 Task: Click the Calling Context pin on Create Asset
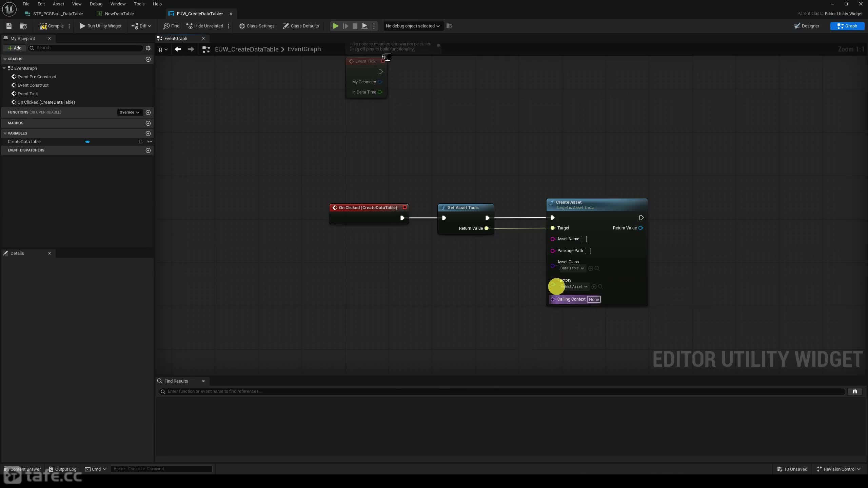553,300
